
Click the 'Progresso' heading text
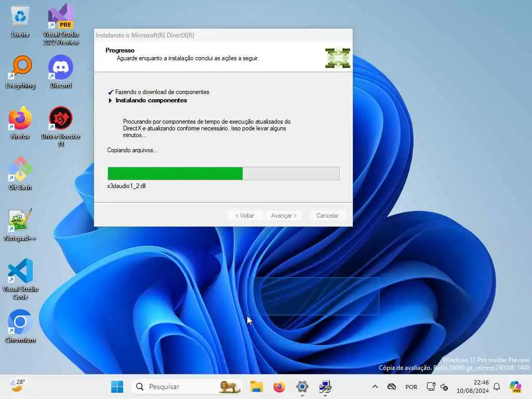click(x=120, y=50)
